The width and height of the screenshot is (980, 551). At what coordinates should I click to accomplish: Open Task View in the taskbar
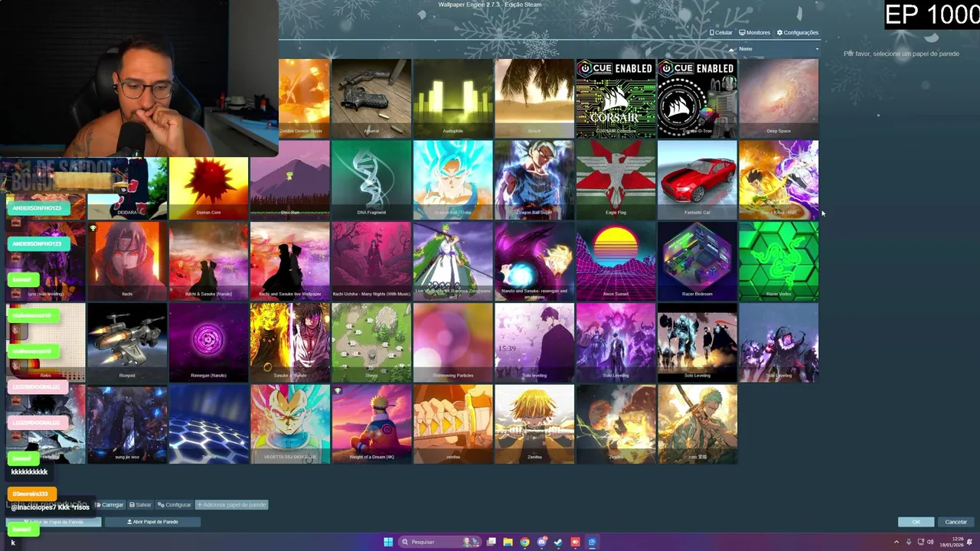click(492, 542)
